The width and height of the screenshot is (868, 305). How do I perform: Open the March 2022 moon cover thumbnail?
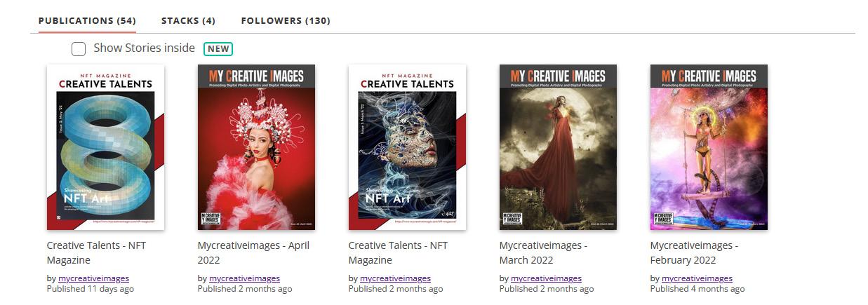click(x=558, y=147)
